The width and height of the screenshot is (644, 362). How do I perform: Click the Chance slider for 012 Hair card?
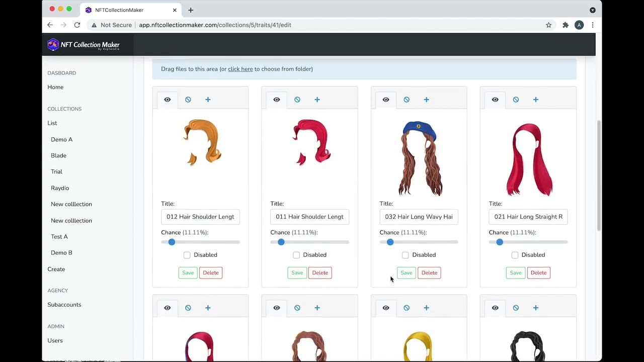[x=200, y=242]
